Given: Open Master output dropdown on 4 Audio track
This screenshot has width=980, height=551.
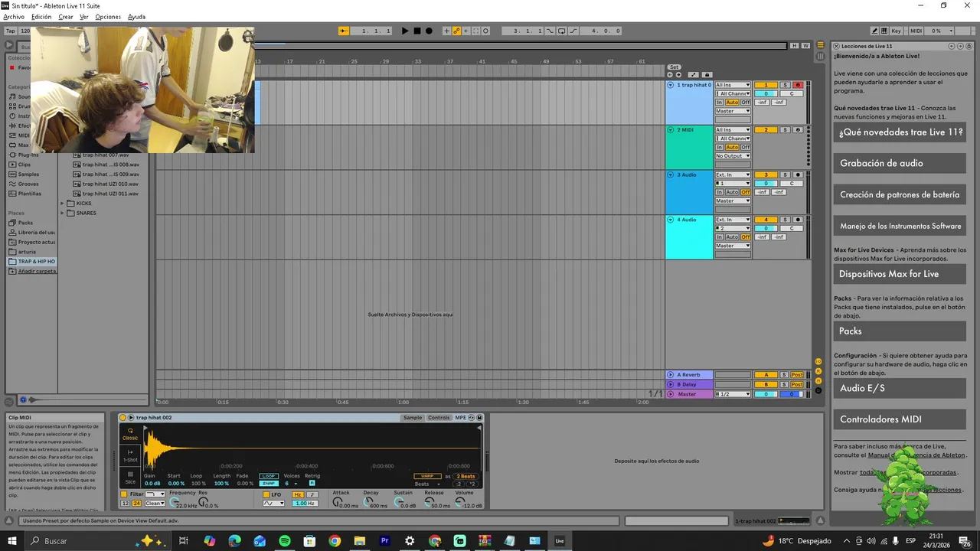Looking at the screenshot, I should click(733, 246).
